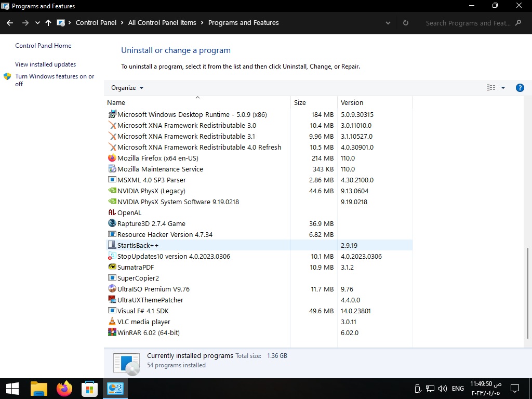Select Microsoft XNA Framework Redistributable 3.1 icon
The image size is (532, 399).
coord(112,136)
